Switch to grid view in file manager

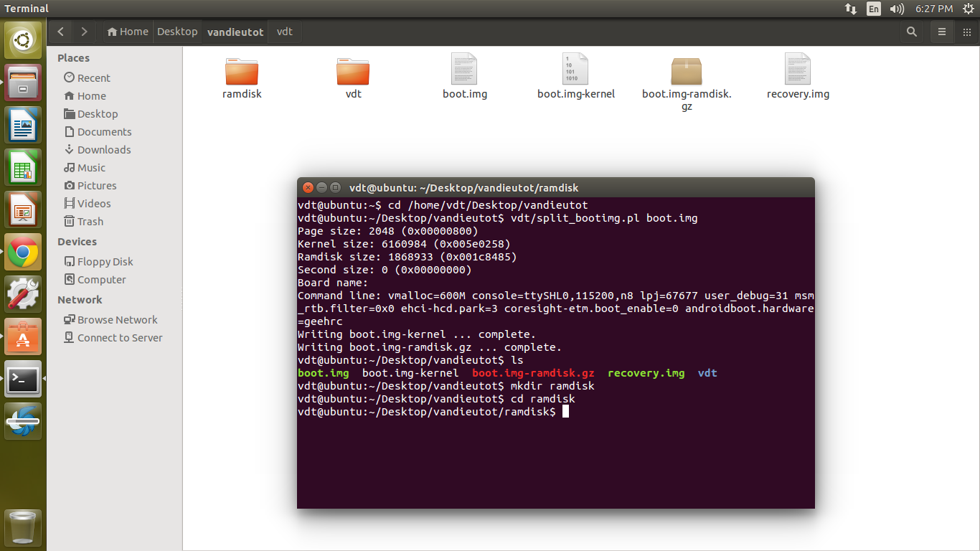[x=966, y=32]
